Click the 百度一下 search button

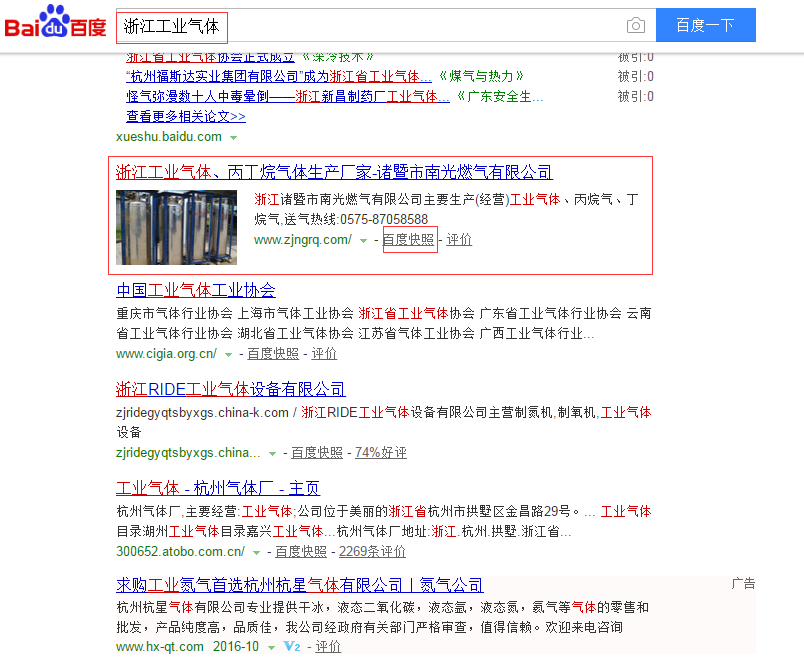coord(705,26)
